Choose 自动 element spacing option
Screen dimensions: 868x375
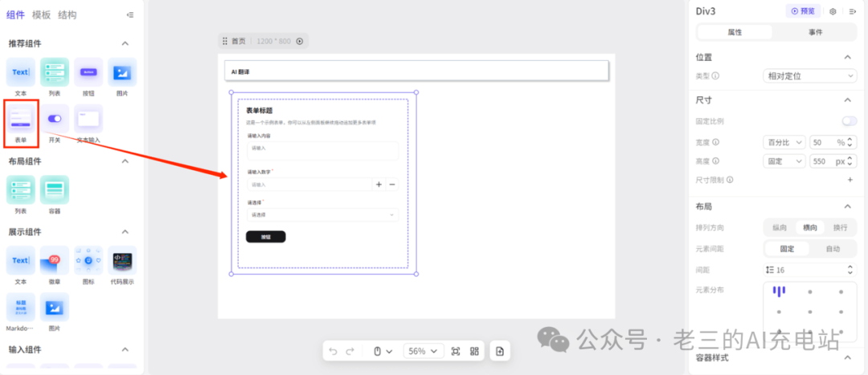click(833, 249)
